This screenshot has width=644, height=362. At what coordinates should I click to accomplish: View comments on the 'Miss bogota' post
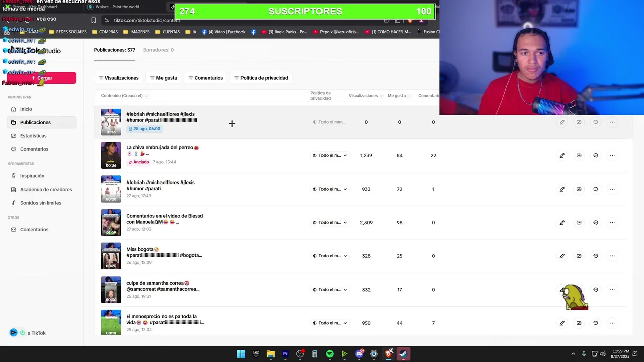click(x=596, y=256)
